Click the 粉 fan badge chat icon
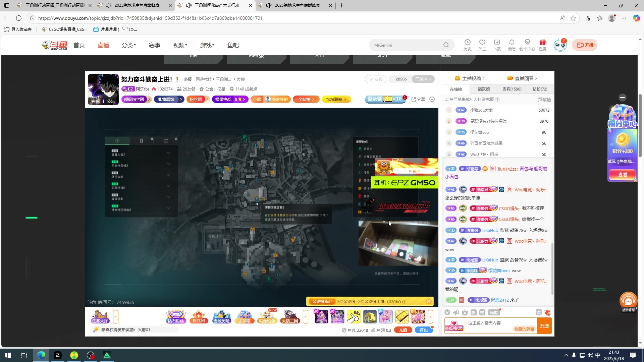This screenshot has height=362, width=644. (473, 312)
